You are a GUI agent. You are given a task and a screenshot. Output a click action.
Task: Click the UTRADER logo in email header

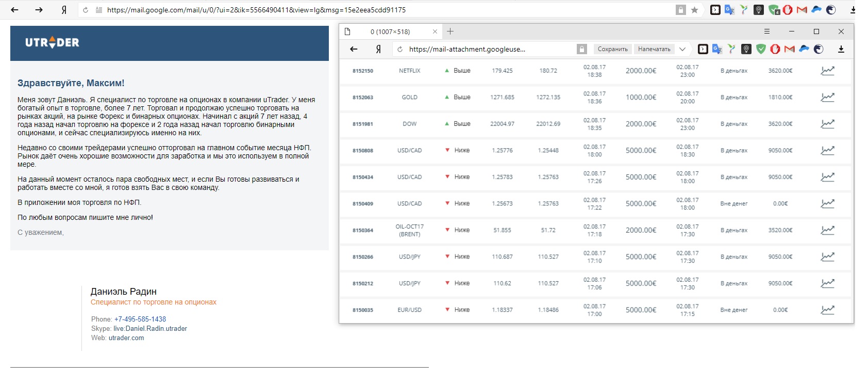pos(52,43)
